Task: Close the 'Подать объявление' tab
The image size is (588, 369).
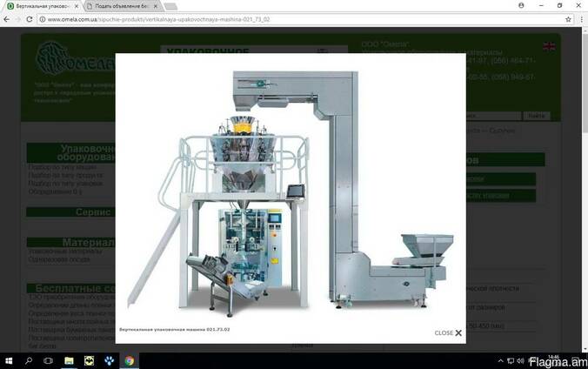Action: click(155, 6)
